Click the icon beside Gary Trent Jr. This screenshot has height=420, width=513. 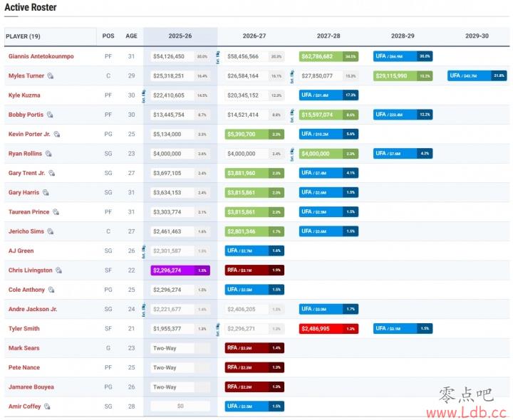point(51,173)
